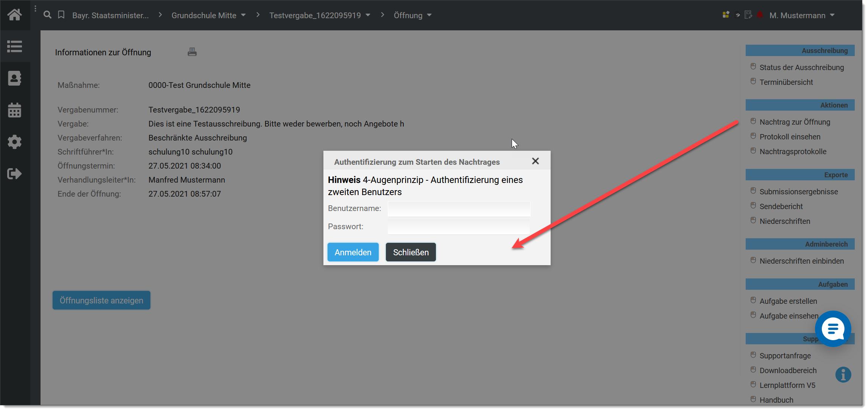The width and height of the screenshot is (868, 411).
Task: Open the M. Mustermann user menu
Action: click(802, 15)
